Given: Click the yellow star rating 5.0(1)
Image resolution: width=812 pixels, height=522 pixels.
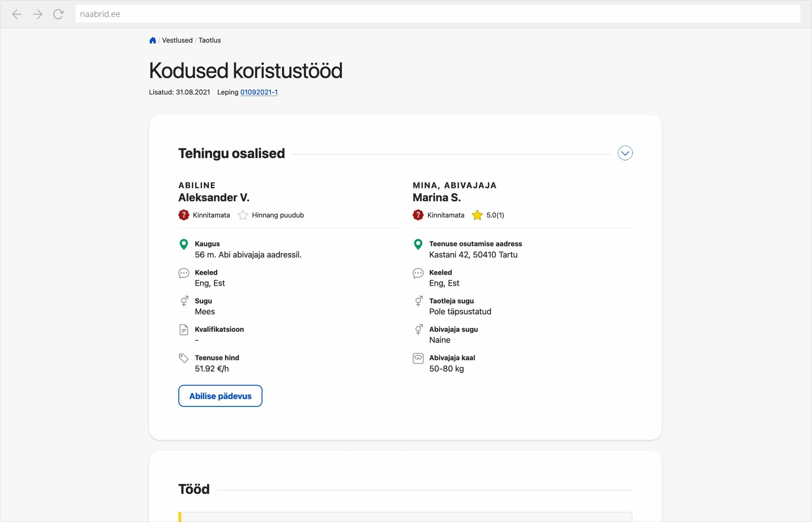Looking at the screenshot, I should point(477,215).
